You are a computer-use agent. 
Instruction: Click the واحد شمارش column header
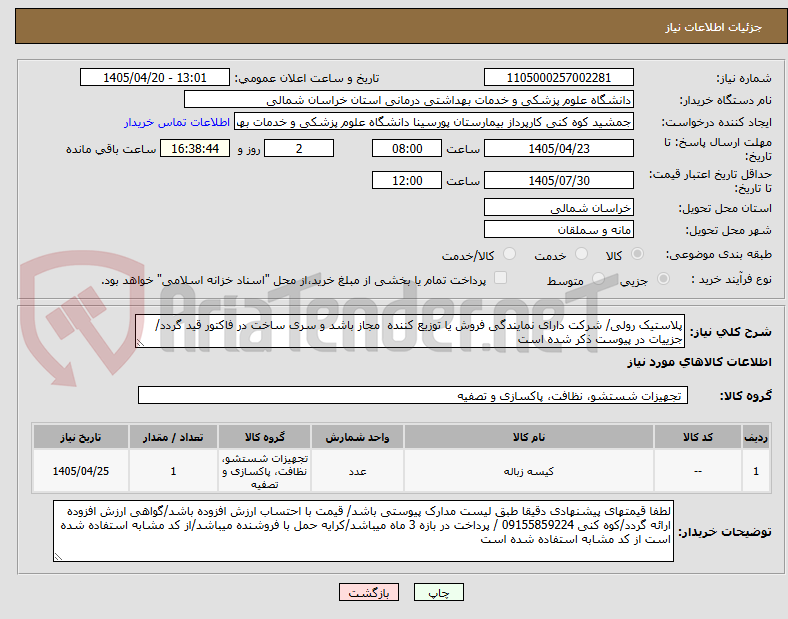(x=357, y=437)
